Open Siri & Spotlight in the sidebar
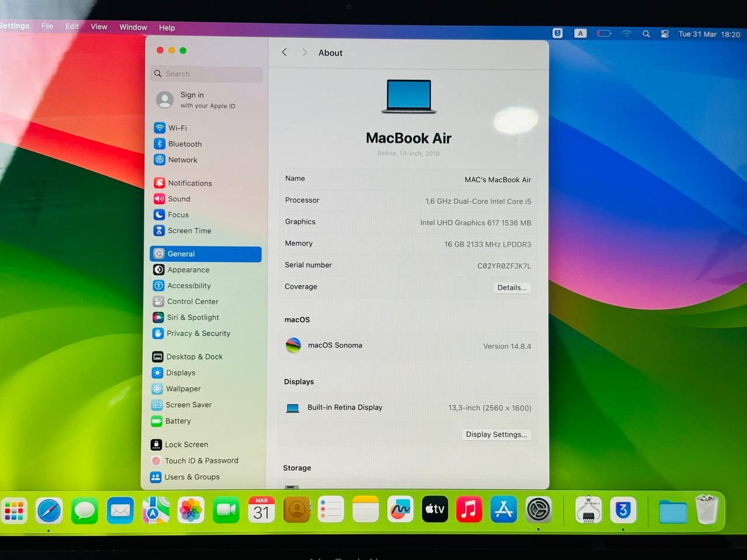Viewport: 747px width, 560px height. coord(205,317)
